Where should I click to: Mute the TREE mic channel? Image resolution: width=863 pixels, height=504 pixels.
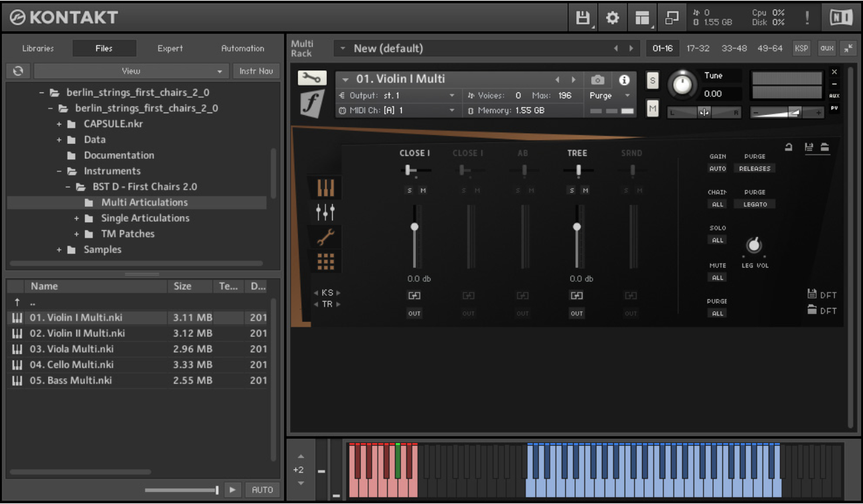(584, 191)
